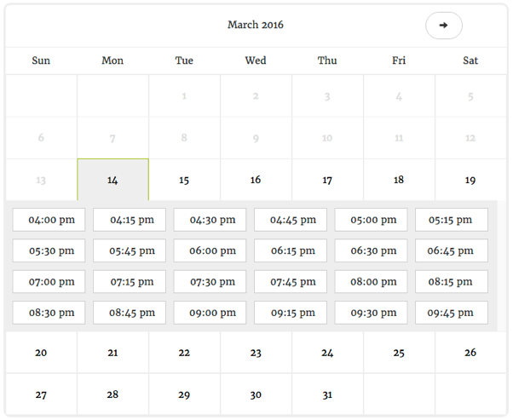Choose Wednesday March 23 on calendar

pyautogui.click(x=256, y=353)
